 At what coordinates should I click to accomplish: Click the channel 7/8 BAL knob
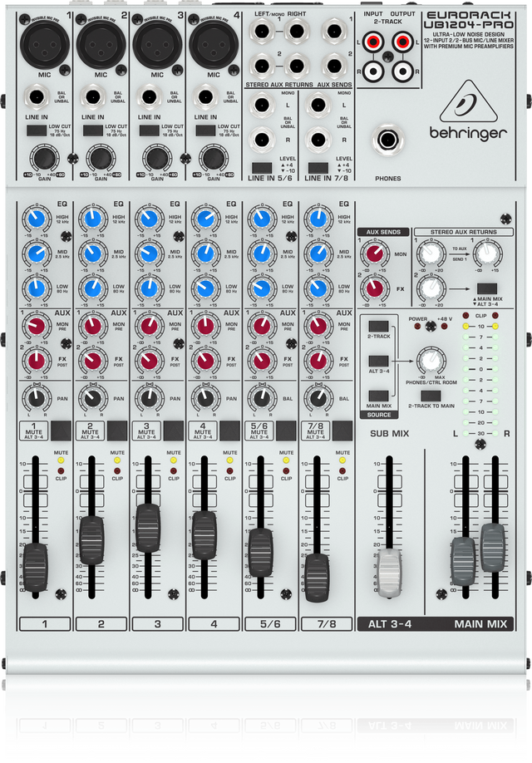(316, 400)
